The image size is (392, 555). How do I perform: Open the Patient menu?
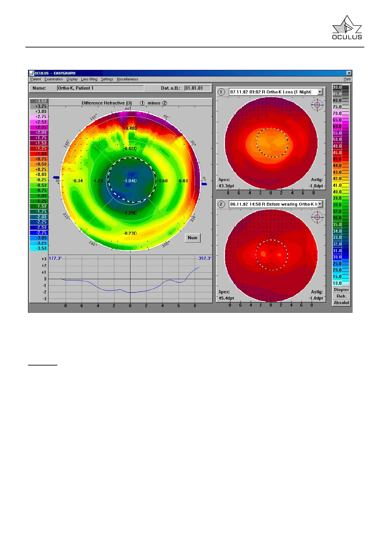coord(36,79)
